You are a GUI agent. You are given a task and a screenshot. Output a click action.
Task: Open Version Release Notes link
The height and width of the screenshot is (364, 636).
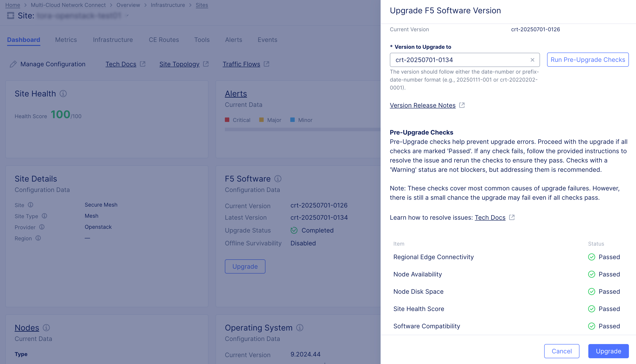422,105
